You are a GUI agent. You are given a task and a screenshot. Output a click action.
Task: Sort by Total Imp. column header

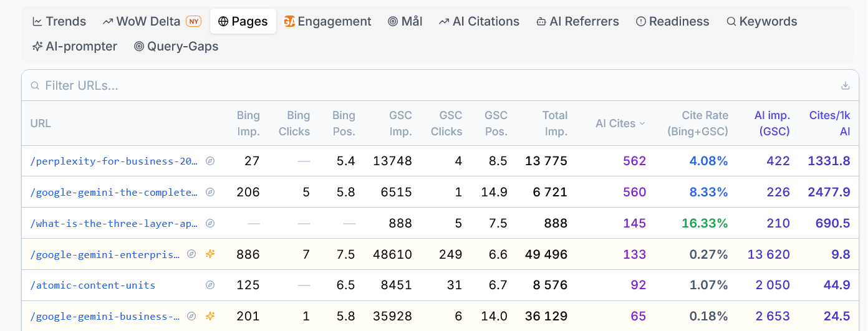tap(555, 123)
